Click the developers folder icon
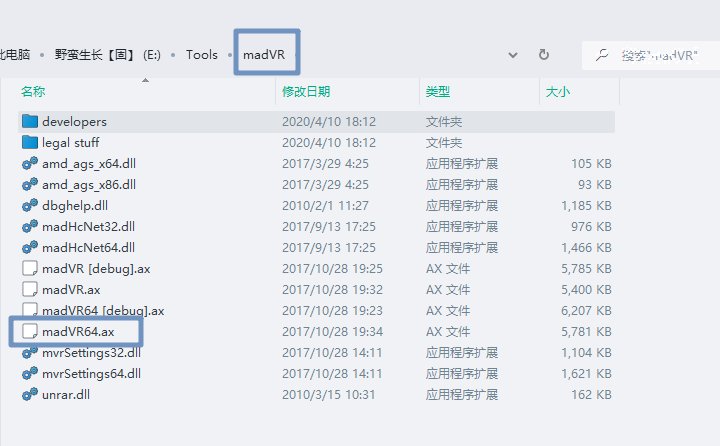This screenshot has height=446, width=720. coord(30,121)
